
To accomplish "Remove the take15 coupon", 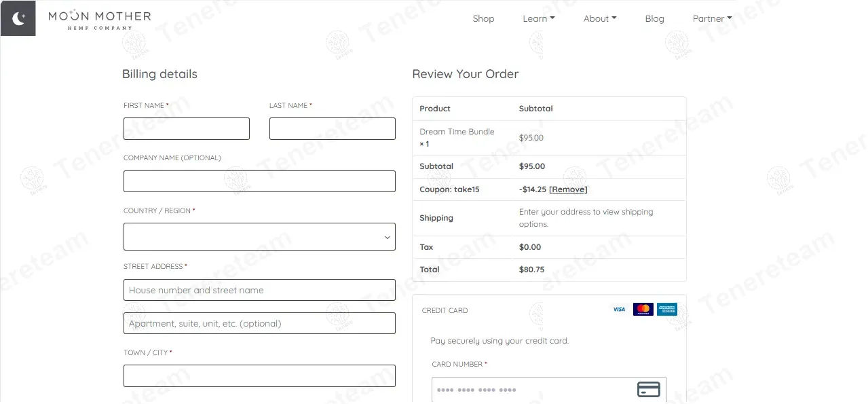I will coord(568,189).
